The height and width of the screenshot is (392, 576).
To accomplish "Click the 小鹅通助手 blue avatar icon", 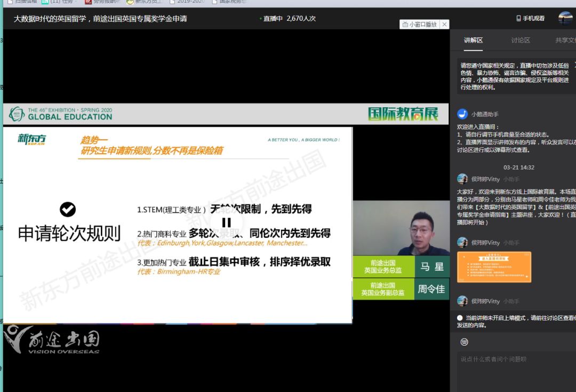I will click(x=462, y=114).
